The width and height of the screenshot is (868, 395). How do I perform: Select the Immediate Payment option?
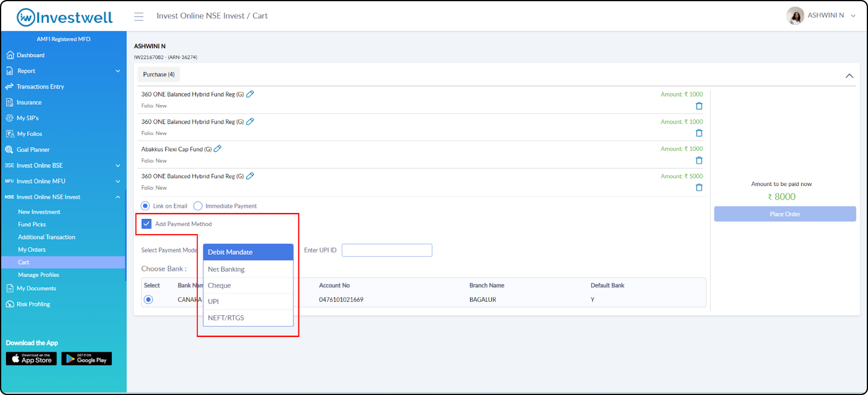tap(198, 206)
